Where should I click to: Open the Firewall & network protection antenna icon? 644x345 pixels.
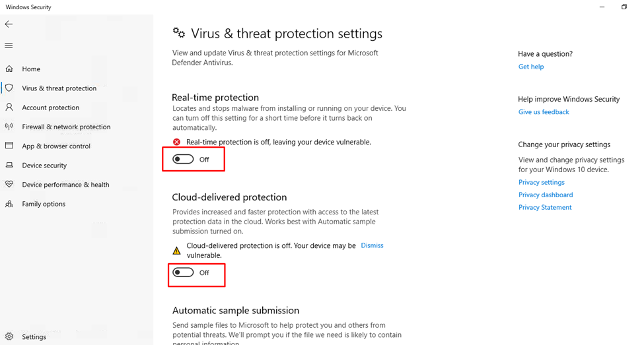[9, 127]
